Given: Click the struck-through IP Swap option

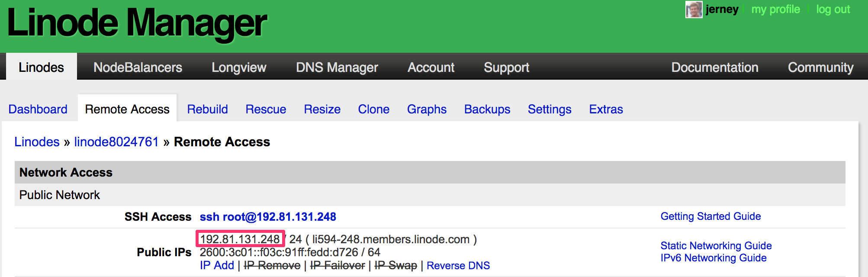Looking at the screenshot, I should (x=396, y=265).
